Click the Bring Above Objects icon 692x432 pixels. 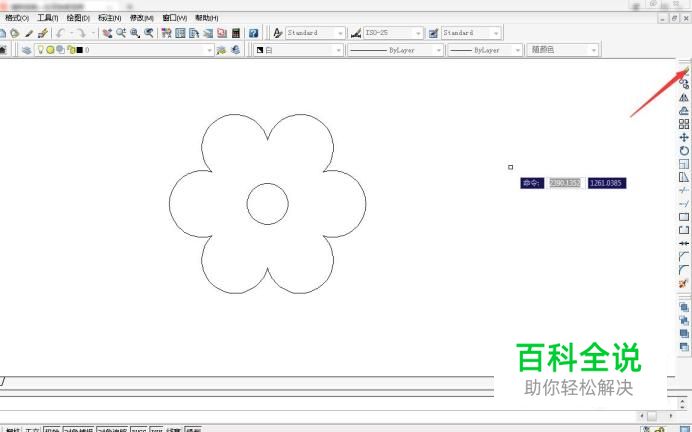pos(684,334)
